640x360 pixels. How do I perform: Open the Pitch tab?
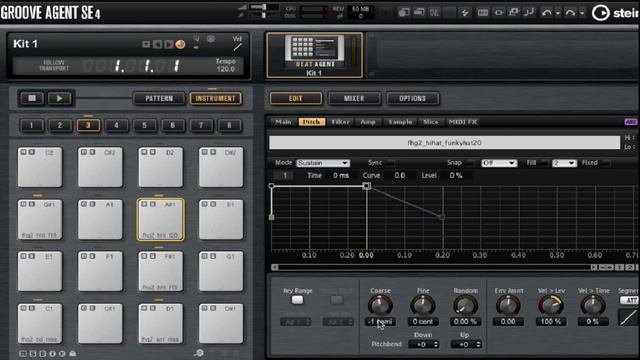(x=311, y=122)
